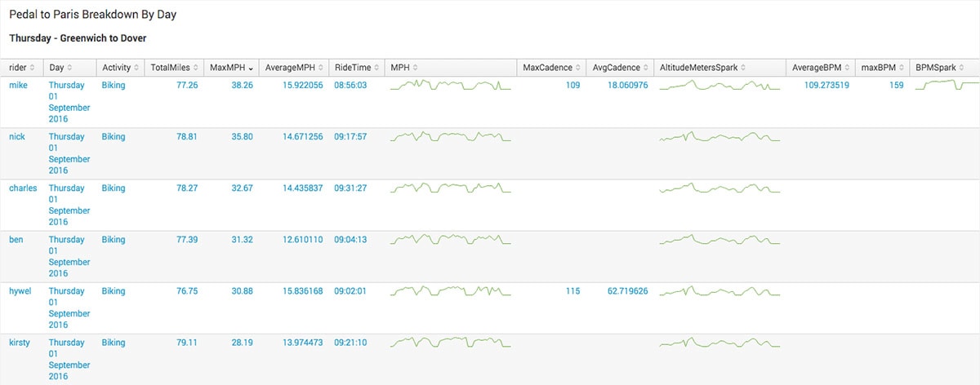Click Biking activity in kirsty's row
Viewport: 980px width, 385px height.
[x=114, y=342]
